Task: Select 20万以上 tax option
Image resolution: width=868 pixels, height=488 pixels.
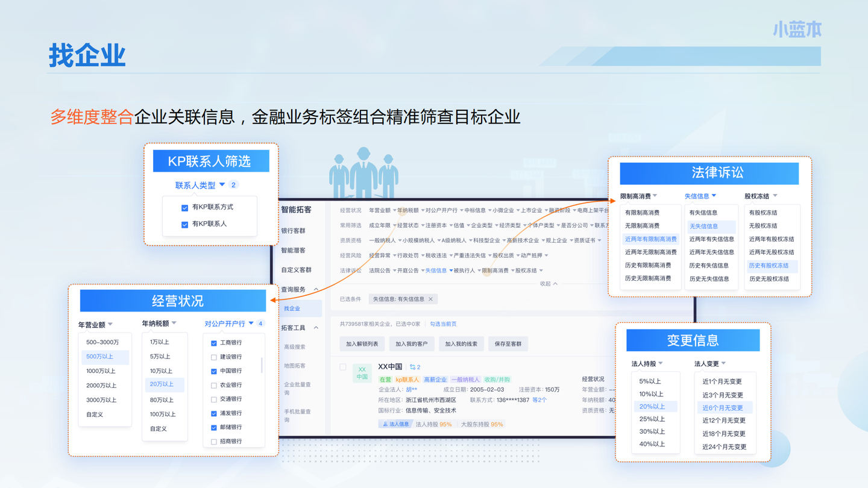Action: pyautogui.click(x=165, y=384)
